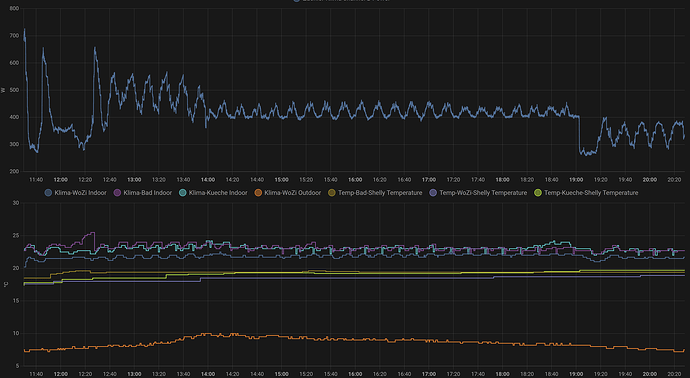690x378 pixels.
Task: Select the Temp-Kueche-Shelly Temperature legend label
Action: click(591, 193)
